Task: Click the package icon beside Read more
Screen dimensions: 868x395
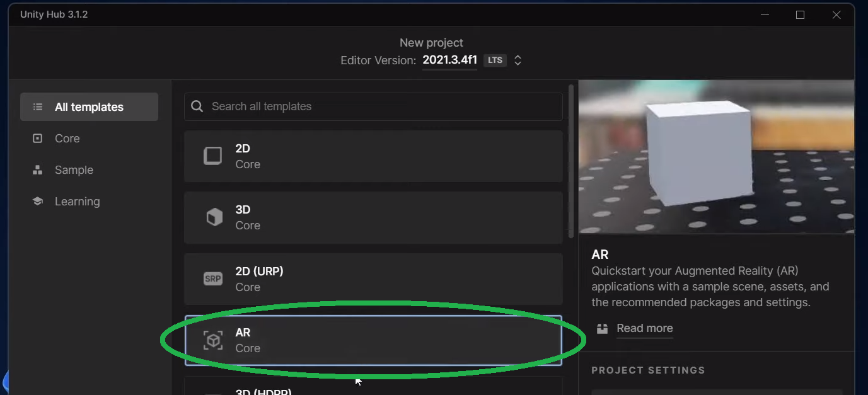Action: 603,328
